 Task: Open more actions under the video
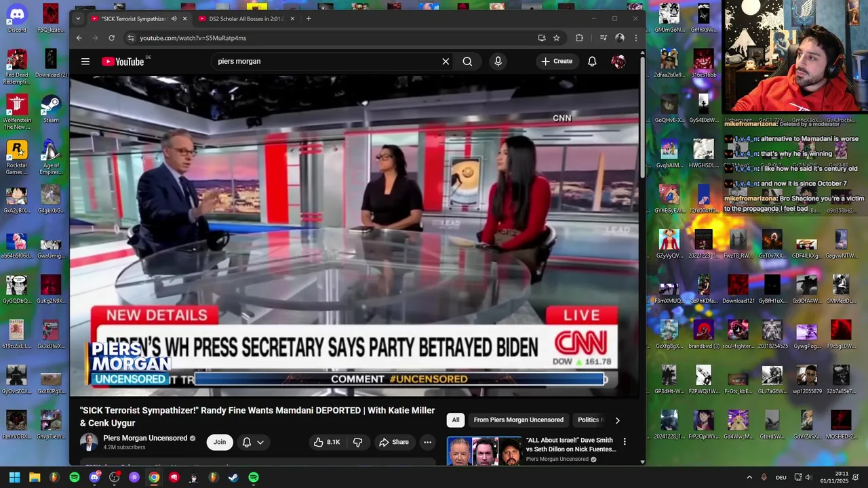pyautogui.click(x=427, y=442)
